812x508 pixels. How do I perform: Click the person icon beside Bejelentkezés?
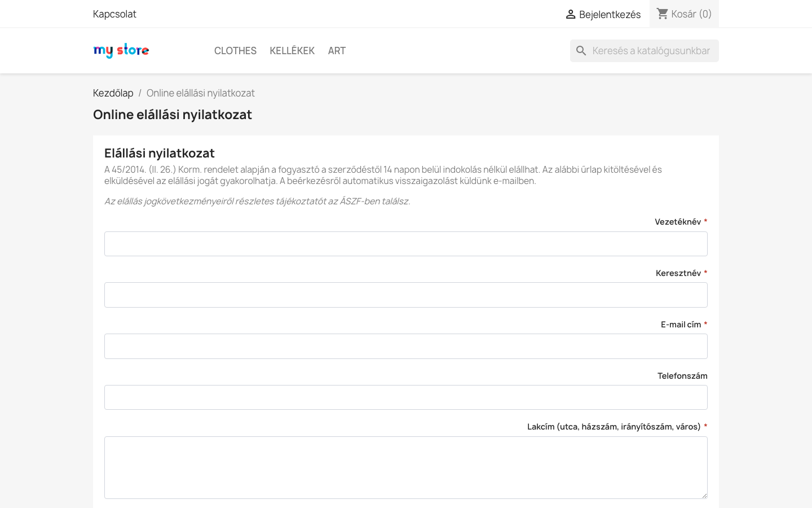[x=571, y=14]
